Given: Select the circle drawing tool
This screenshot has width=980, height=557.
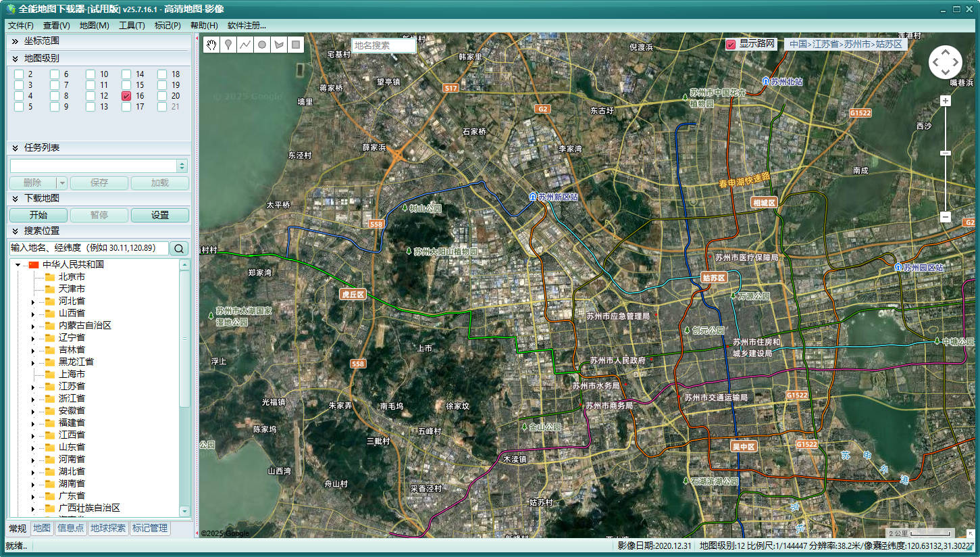Looking at the screenshot, I should tap(262, 45).
